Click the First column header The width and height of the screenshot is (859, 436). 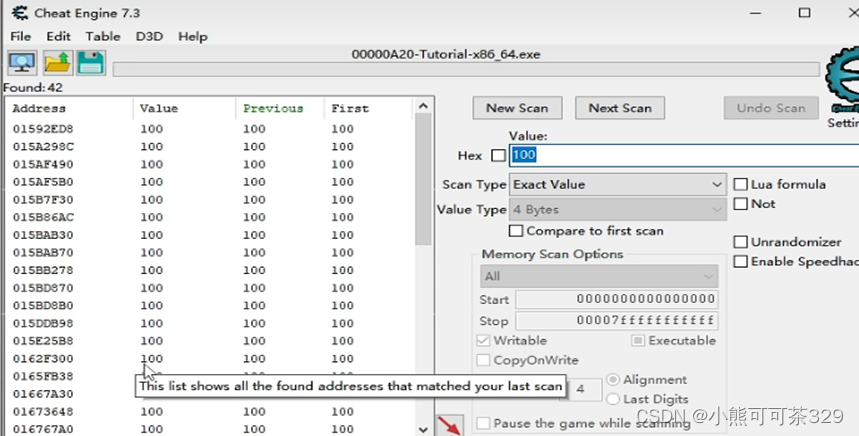[368, 108]
